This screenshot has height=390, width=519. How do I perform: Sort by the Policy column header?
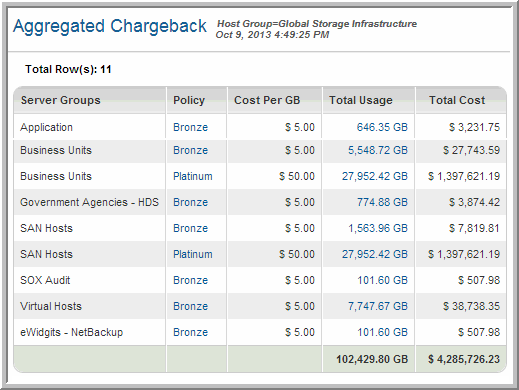click(x=189, y=100)
